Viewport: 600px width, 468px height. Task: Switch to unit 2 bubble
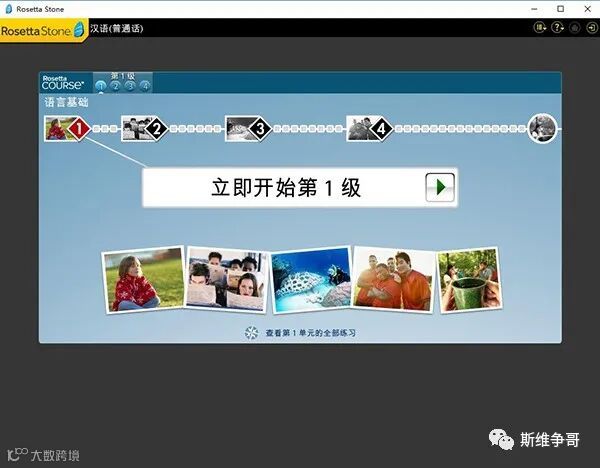pyautogui.click(x=115, y=86)
